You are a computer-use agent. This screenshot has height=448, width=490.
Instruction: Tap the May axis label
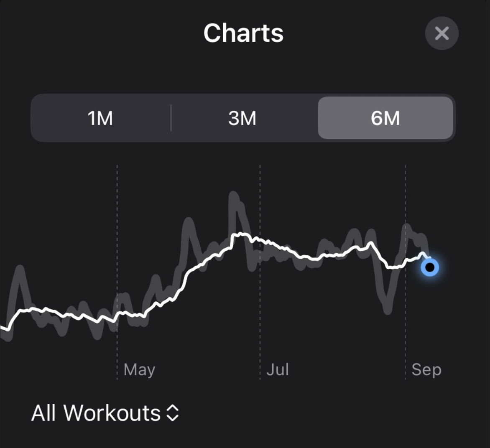pyautogui.click(x=139, y=370)
